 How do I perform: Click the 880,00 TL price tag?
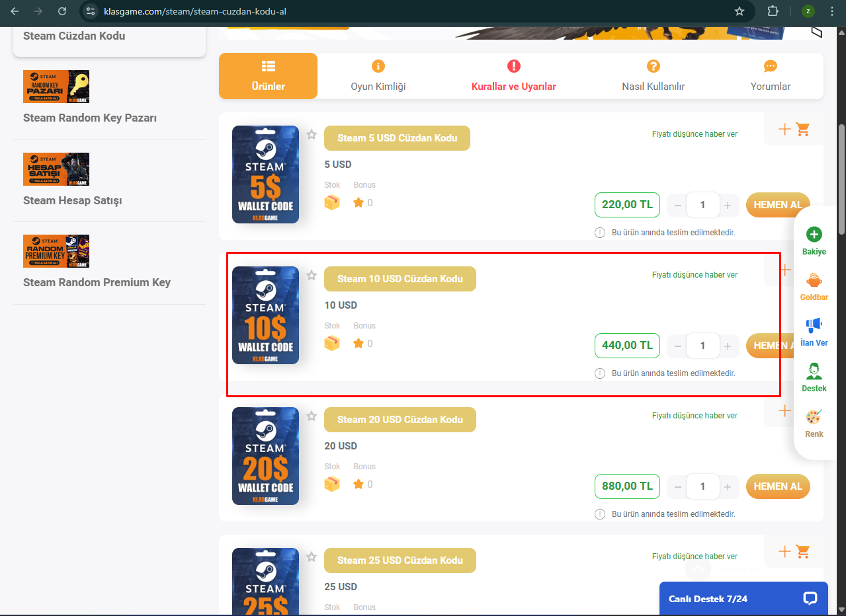pyautogui.click(x=627, y=486)
